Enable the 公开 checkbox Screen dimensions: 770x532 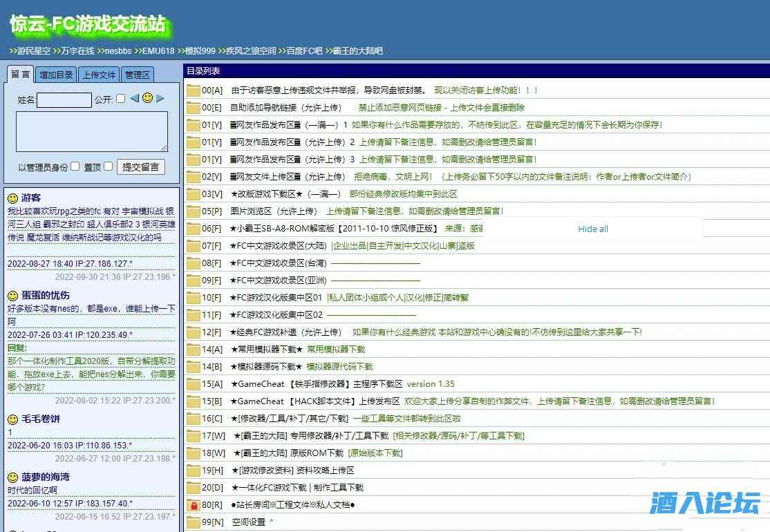pyautogui.click(x=121, y=99)
